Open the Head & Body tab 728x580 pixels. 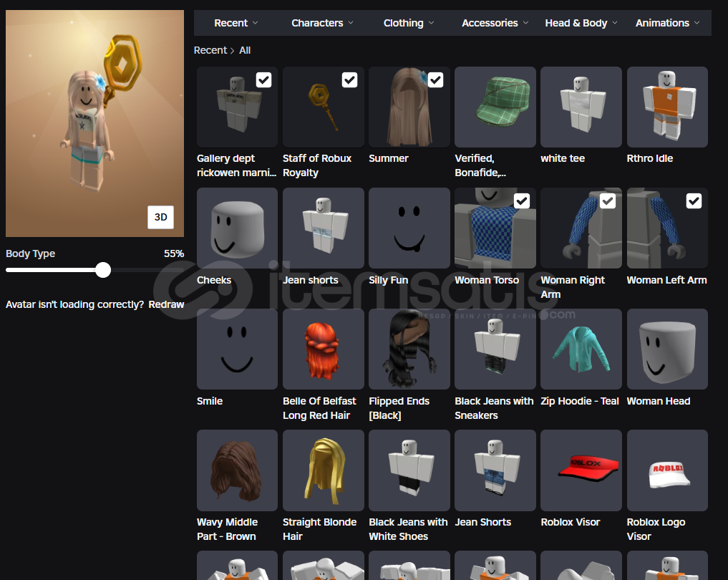coord(576,23)
